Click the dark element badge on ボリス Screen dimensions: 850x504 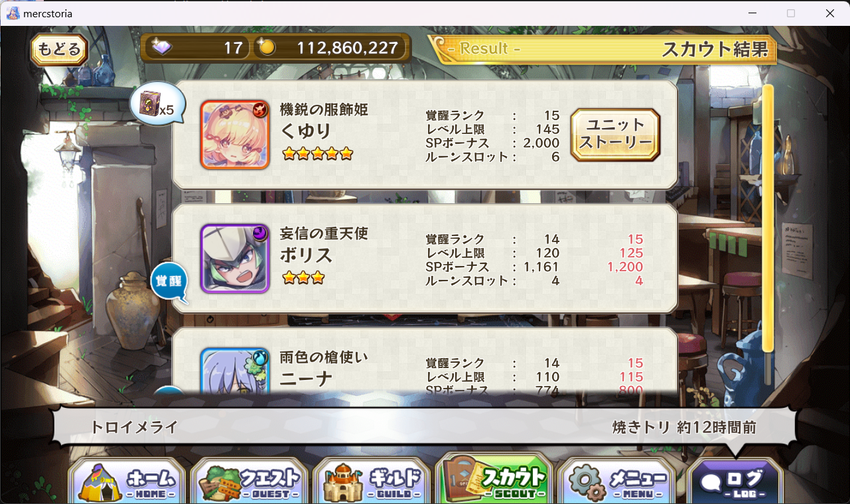260,233
